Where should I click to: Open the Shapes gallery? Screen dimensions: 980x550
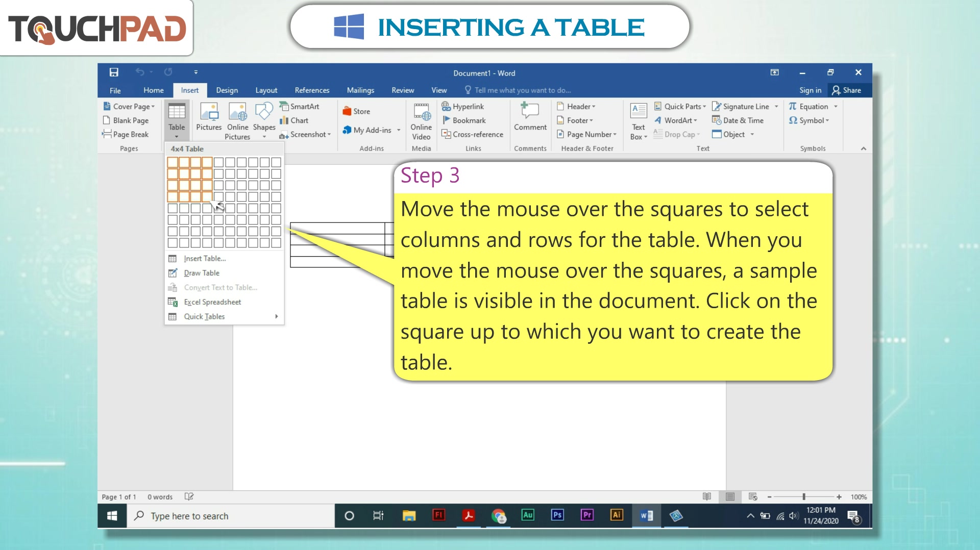tap(264, 120)
